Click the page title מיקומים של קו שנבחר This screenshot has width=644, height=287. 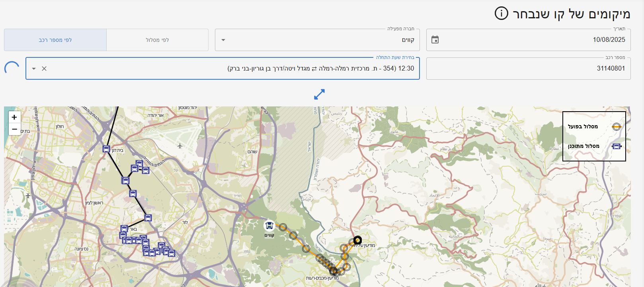(x=572, y=14)
